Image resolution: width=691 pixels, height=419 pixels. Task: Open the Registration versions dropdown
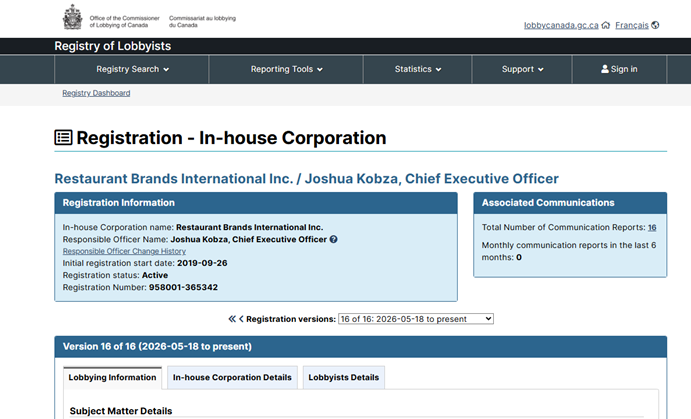coord(416,319)
